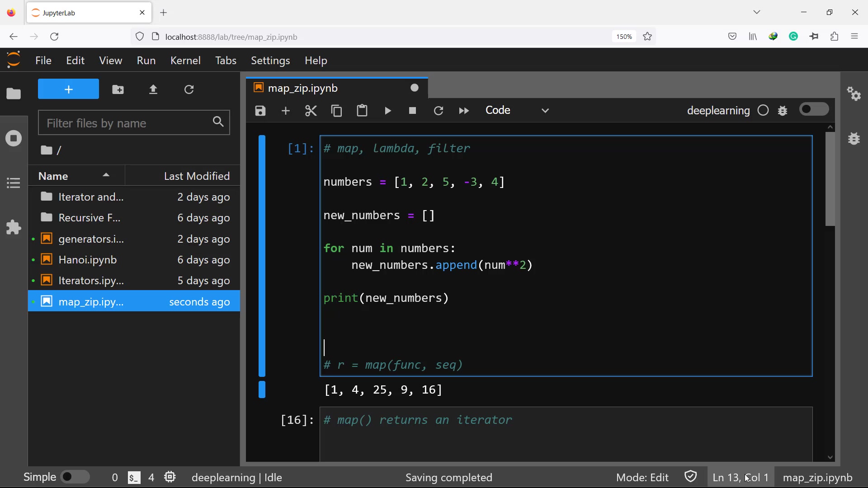Open the file browser sidebar tab
This screenshot has height=488, width=868.
[14, 94]
